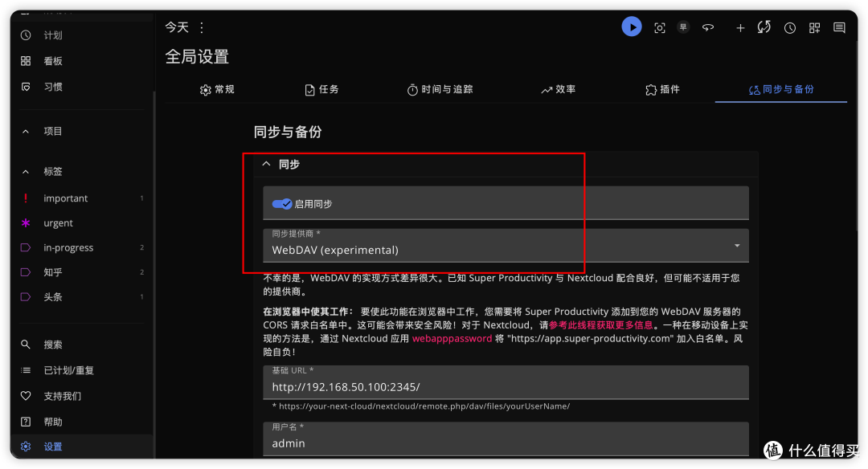Click the 今天 title in header

(x=177, y=27)
